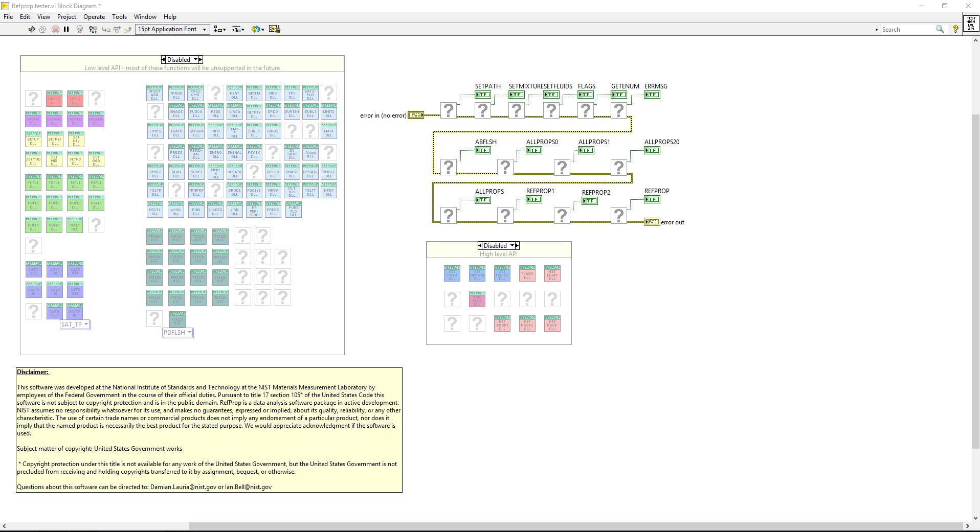Screen dimensions: 980x532
Task: Click the TEST HIGH LVL API VI icon
Action: [971, 22]
